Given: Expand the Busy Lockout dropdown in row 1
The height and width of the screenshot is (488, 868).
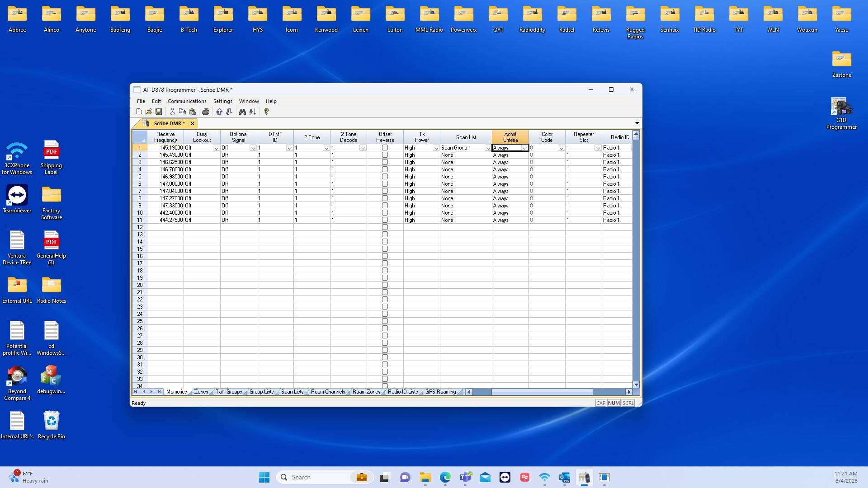Looking at the screenshot, I should pos(216,148).
